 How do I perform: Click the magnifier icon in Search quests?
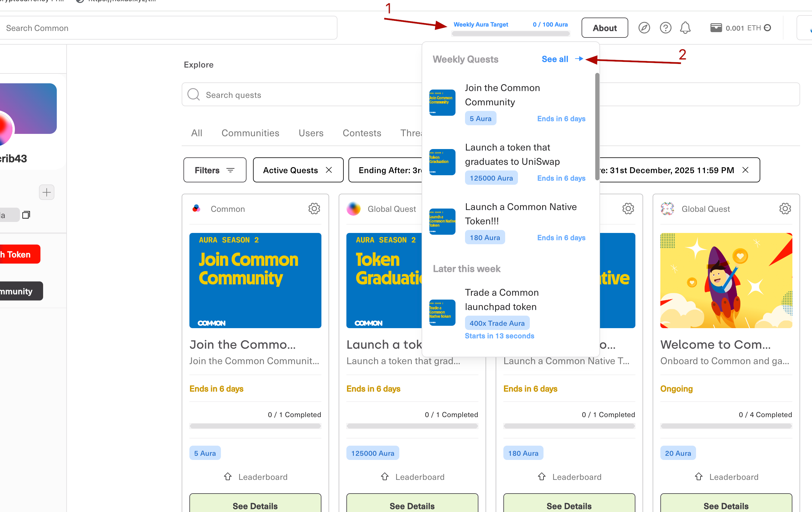(x=194, y=95)
